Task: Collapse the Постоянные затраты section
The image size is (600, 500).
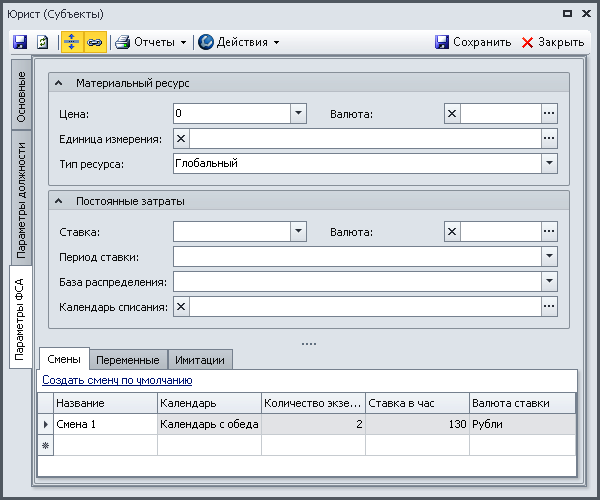Action: click(x=58, y=201)
